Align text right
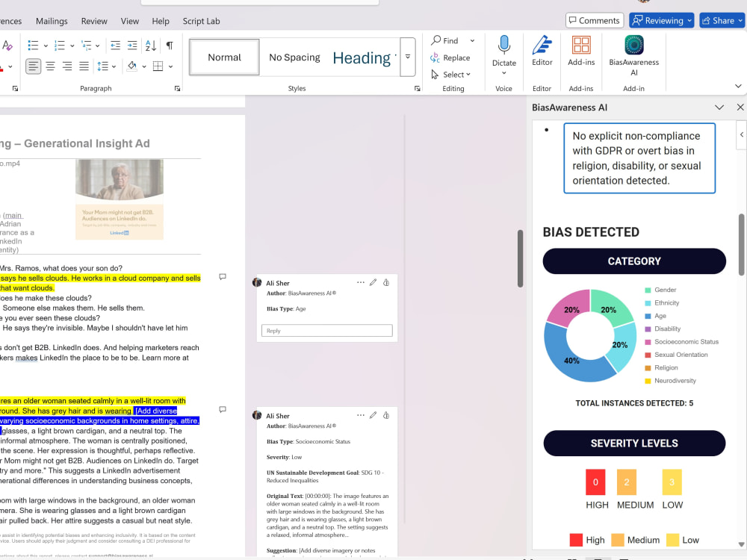The width and height of the screenshot is (747, 560). click(x=67, y=66)
